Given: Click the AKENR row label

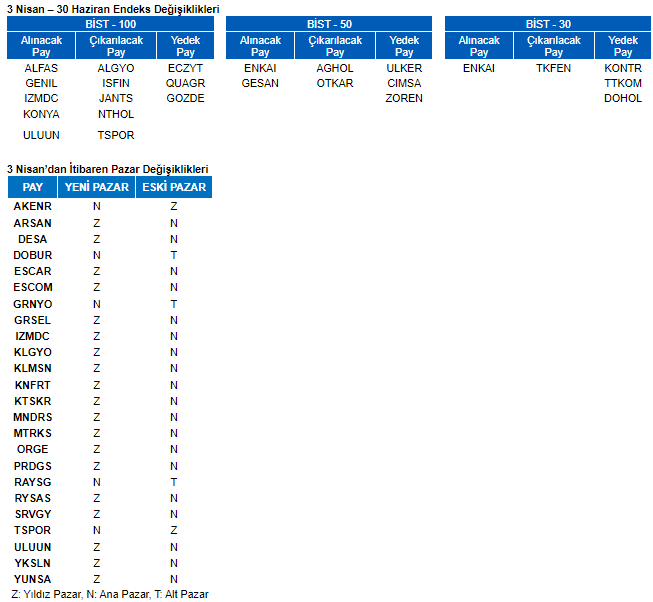Looking at the screenshot, I should (33, 207).
